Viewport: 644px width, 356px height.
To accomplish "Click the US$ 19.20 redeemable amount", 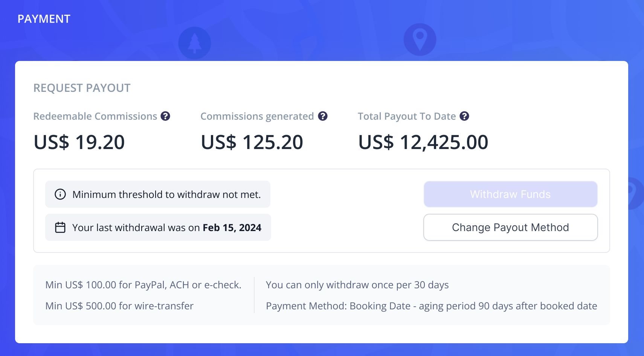I will (79, 142).
